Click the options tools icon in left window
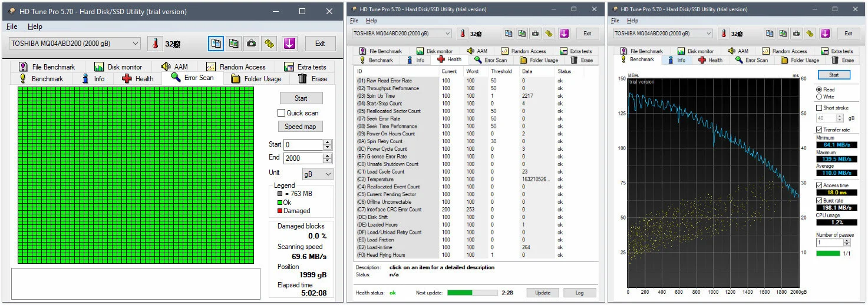 pos(270,44)
